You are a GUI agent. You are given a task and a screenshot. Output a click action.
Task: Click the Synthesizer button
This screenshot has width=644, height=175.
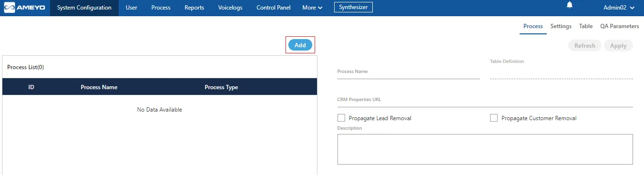(353, 7)
